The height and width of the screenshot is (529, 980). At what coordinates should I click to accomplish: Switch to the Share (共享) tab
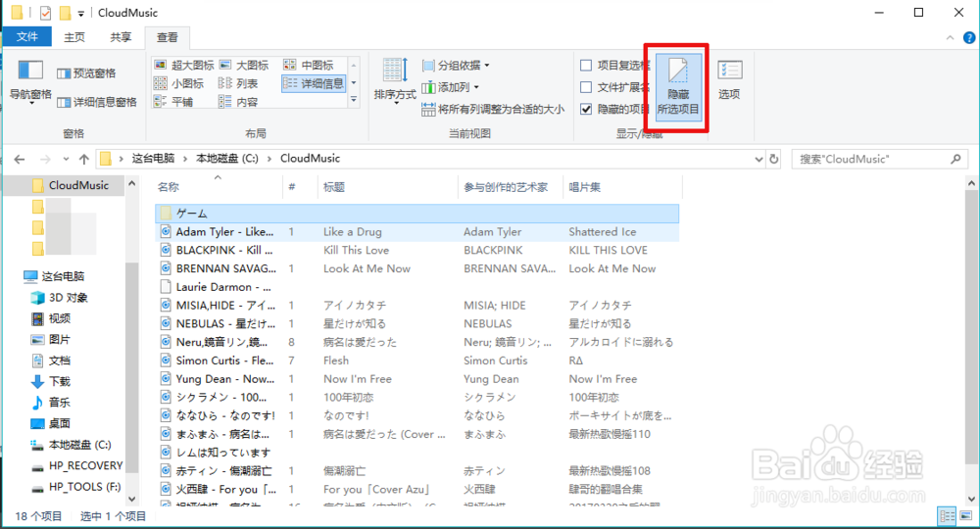pyautogui.click(x=121, y=37)
